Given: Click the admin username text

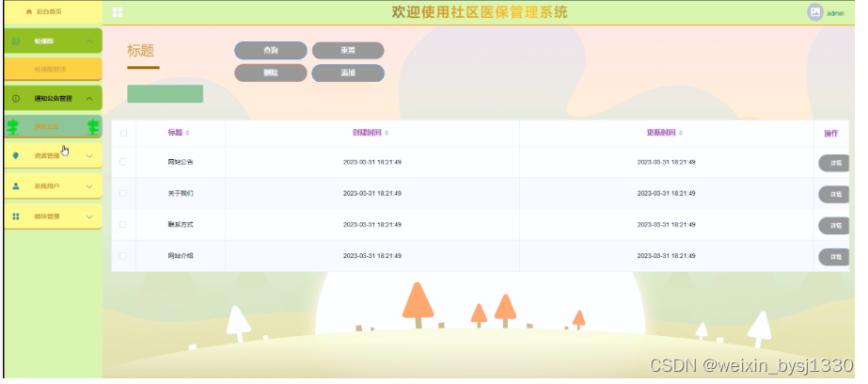Looking at the screenshot, I should pyautogui.click(x=835, y=13).
